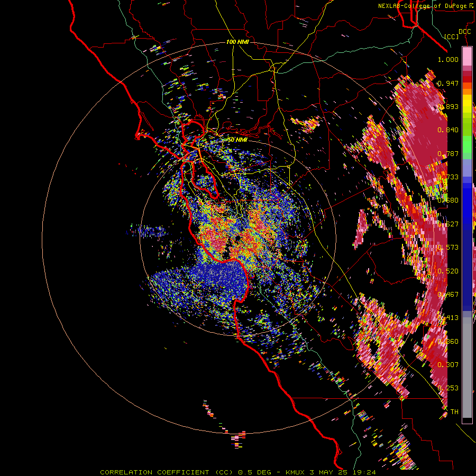Click the 0.627 scale value
The image size is (476, 476).
pos(448,224)
